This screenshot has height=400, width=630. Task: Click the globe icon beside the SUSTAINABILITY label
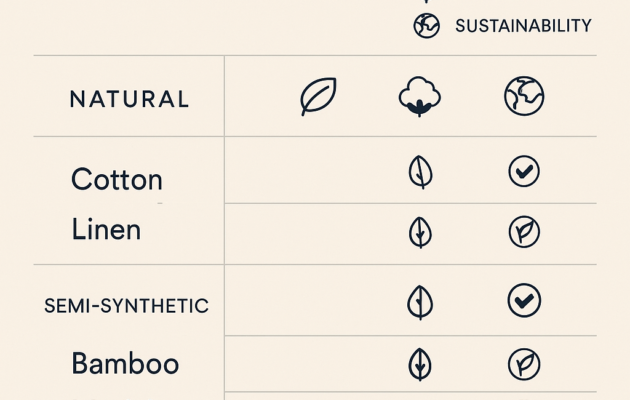coord(427,26)
